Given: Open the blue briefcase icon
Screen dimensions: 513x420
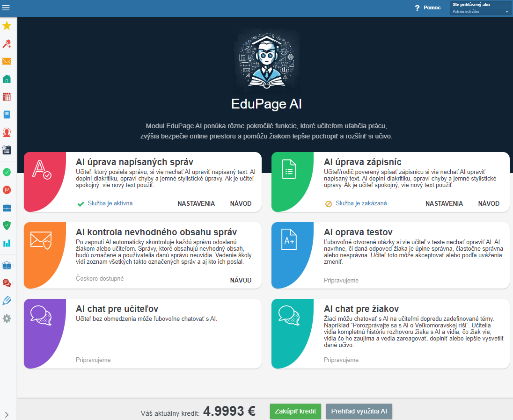Looking at the screenshot, I should [7, 208].
